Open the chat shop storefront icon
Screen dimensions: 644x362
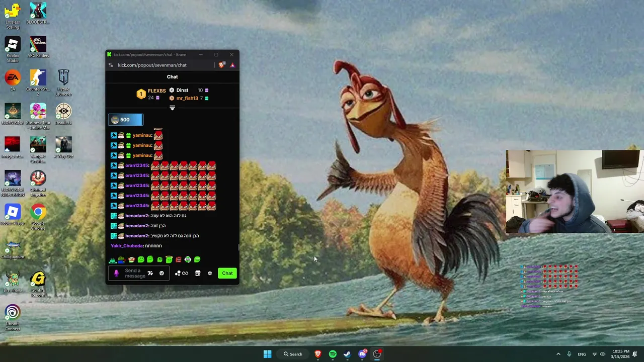[x=198, y=274]
